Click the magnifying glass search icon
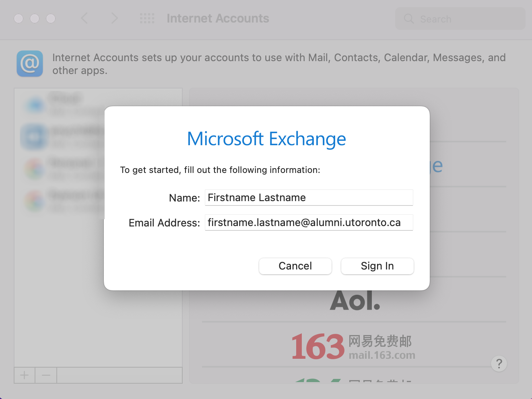 [x=409, y=19]
